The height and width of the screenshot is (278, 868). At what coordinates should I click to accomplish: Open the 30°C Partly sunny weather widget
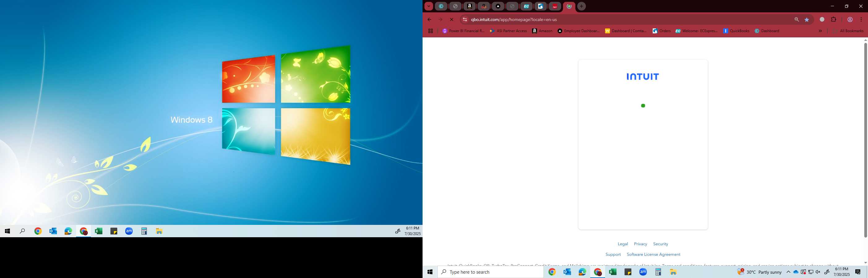(759, 272)
